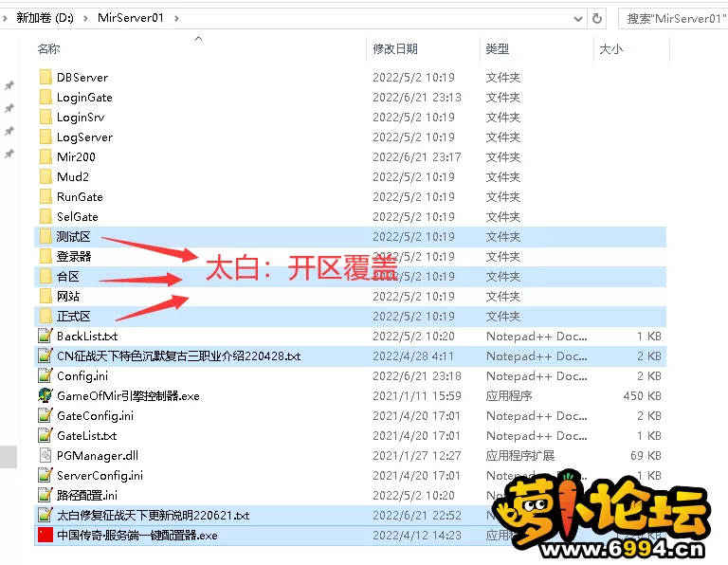The width and height of the screenshot is (728, 565).
Task: Click the SelGate folder icon
Action: click(x=45, y=217)
